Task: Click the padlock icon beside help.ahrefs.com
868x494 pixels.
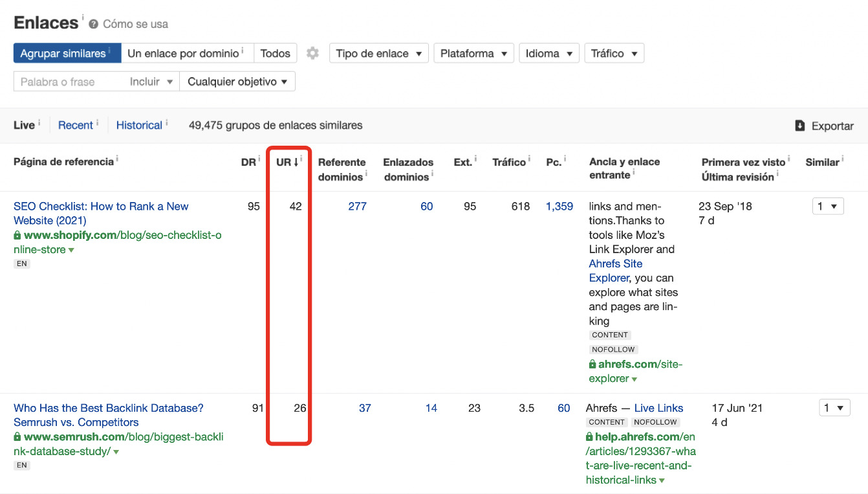Action: (x=590, y=437)
